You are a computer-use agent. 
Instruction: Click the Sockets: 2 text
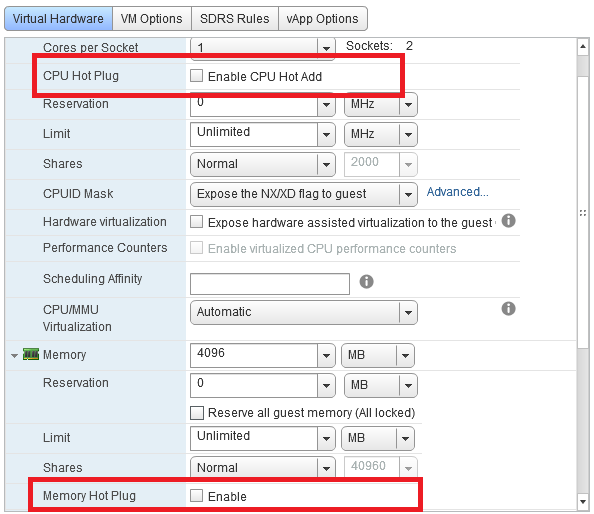tap(379, 46)
